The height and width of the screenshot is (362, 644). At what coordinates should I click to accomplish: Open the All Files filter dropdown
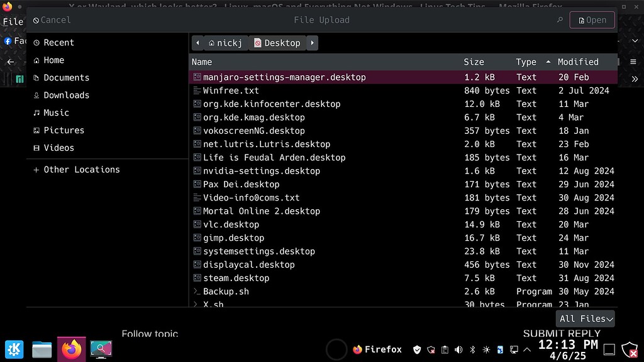[584, 319]
